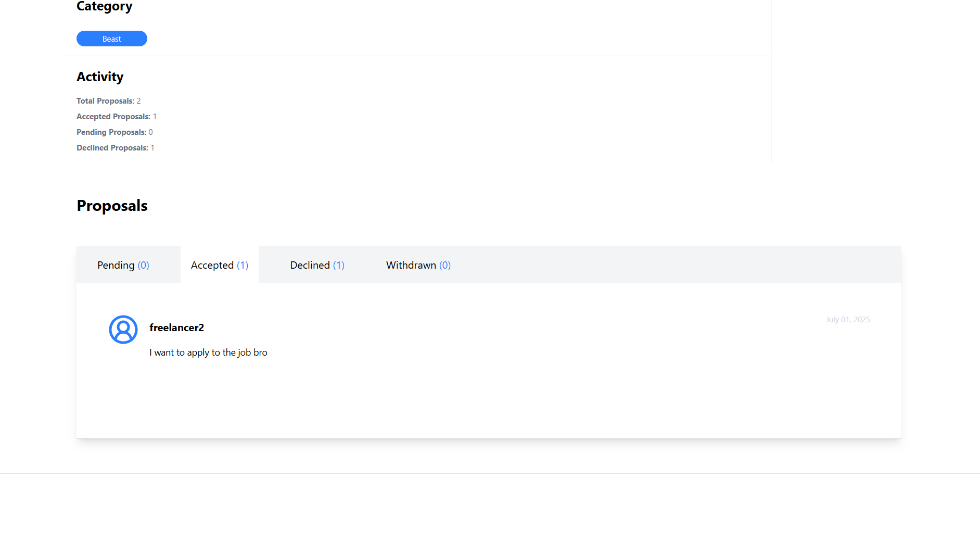Click the July 01, 2025 date
The image size is (980, 554).
[848, 320]
